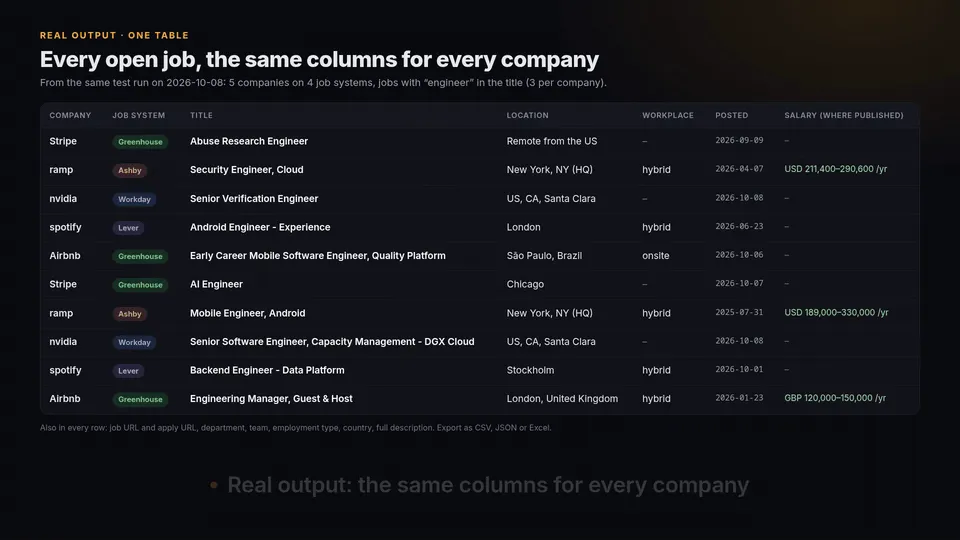960x540 pixels.
Task: Select the Abuse Research Engineer job title
Action: [x=249, y=141]
